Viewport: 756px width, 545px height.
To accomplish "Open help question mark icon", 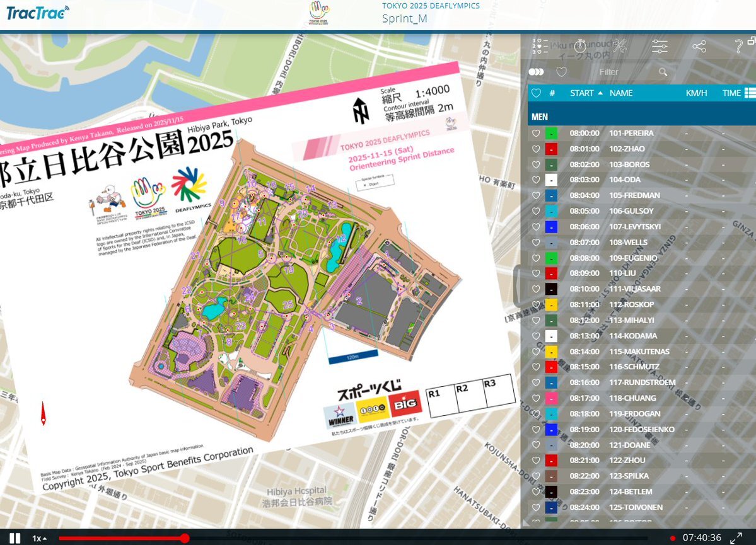I will pos(738,46).
